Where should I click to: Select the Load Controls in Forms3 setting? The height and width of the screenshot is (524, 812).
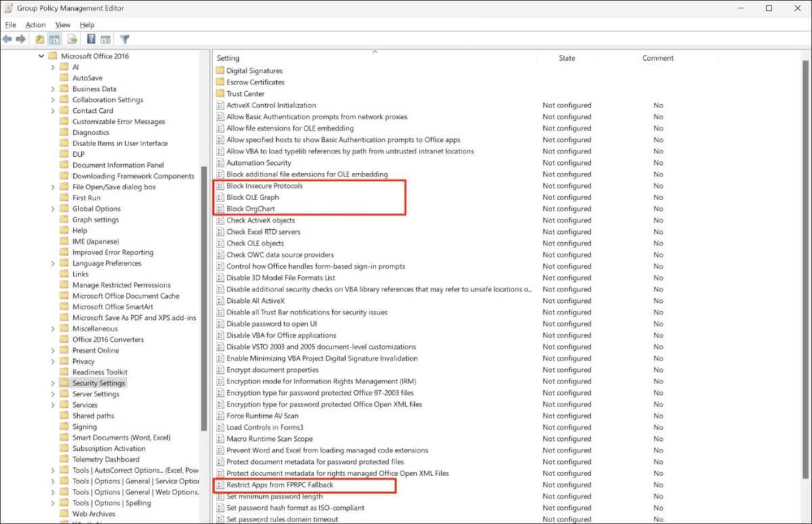tap(265, 427)
